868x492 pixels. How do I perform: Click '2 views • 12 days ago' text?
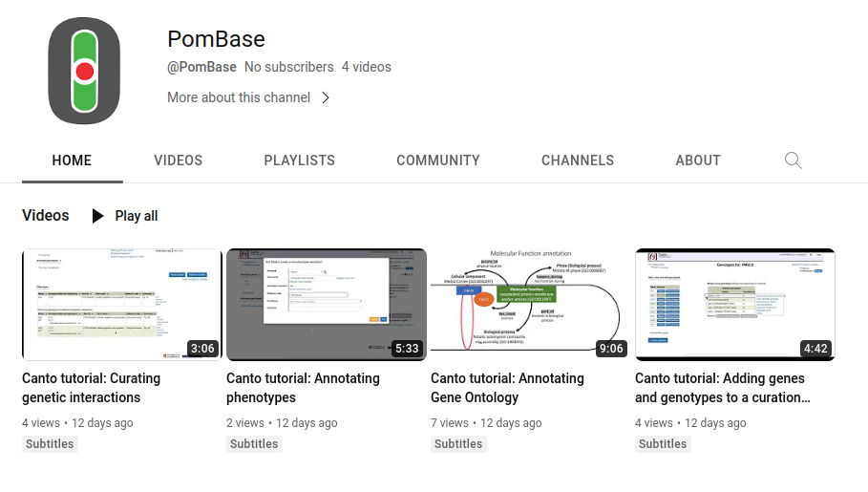[282, 423]
